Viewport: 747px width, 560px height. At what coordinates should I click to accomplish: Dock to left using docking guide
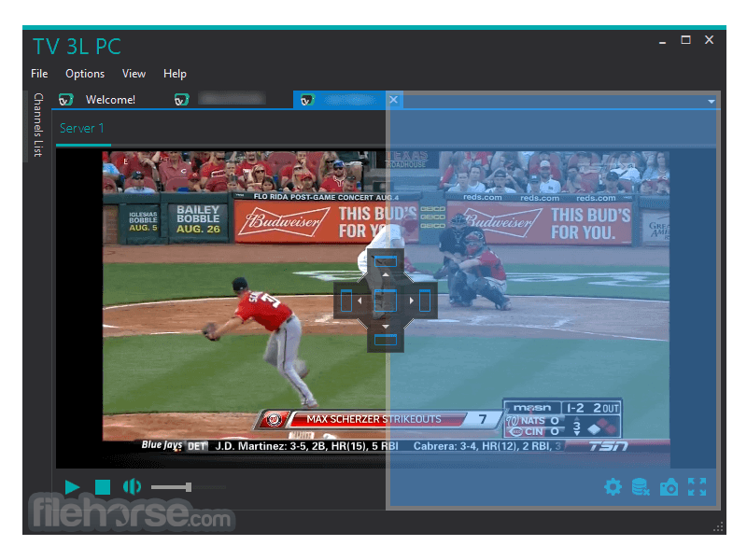pyautogui.click(x=346, y=301)
